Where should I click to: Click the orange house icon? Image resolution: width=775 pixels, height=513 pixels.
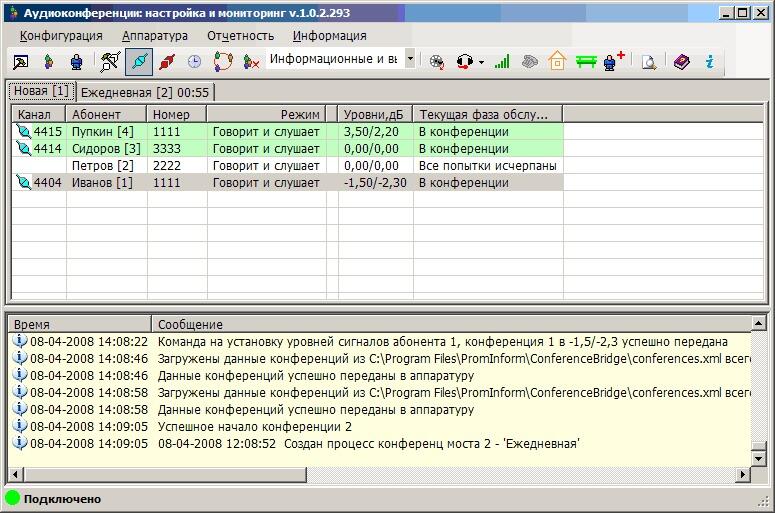(x=557, y=61)
